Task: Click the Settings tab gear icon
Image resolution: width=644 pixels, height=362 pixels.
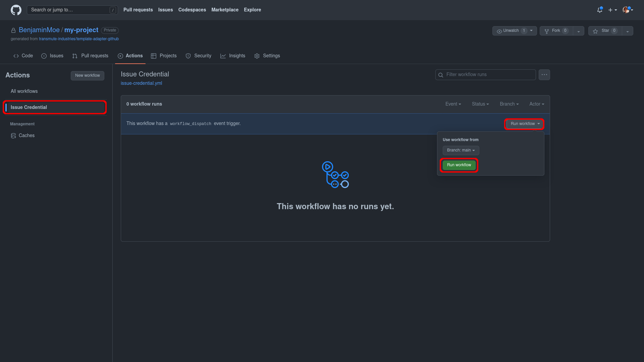Action: point(257,56)
